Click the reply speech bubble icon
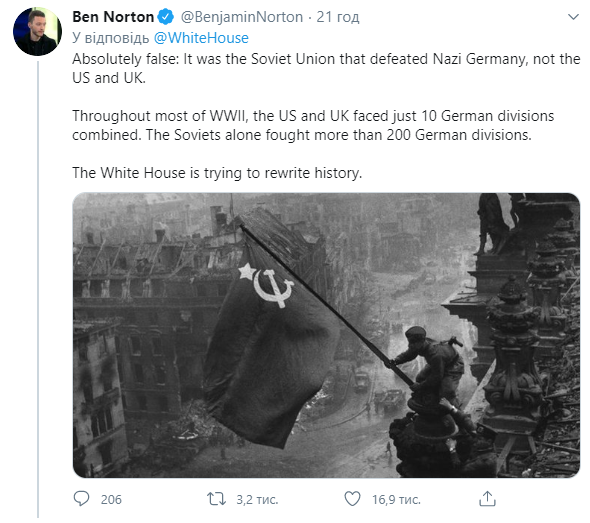 coord(81,499)
